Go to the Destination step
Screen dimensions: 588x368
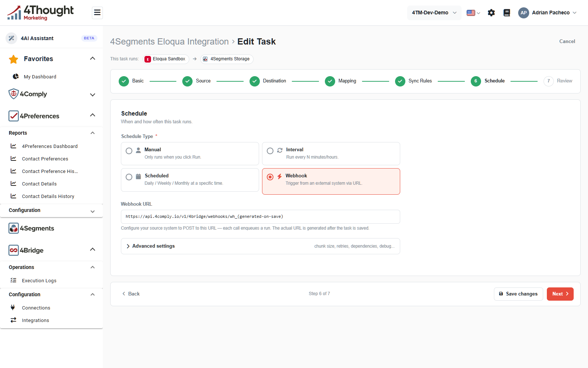point(268,81)
